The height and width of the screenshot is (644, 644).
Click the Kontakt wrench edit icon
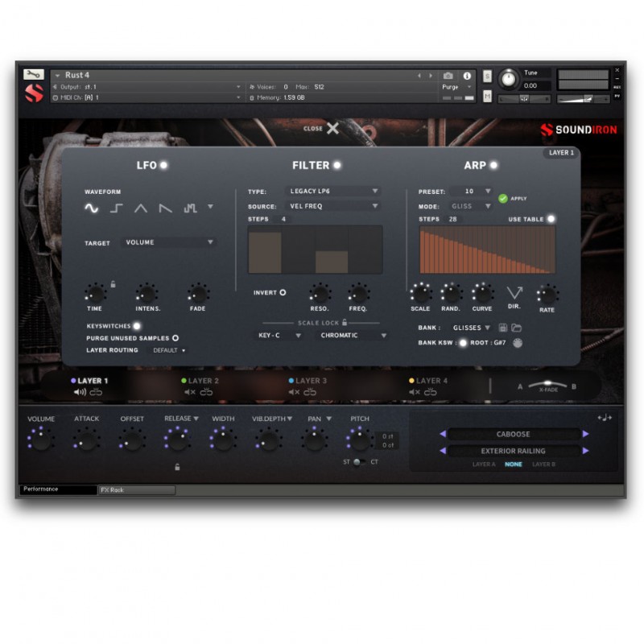tap(33, 75)
